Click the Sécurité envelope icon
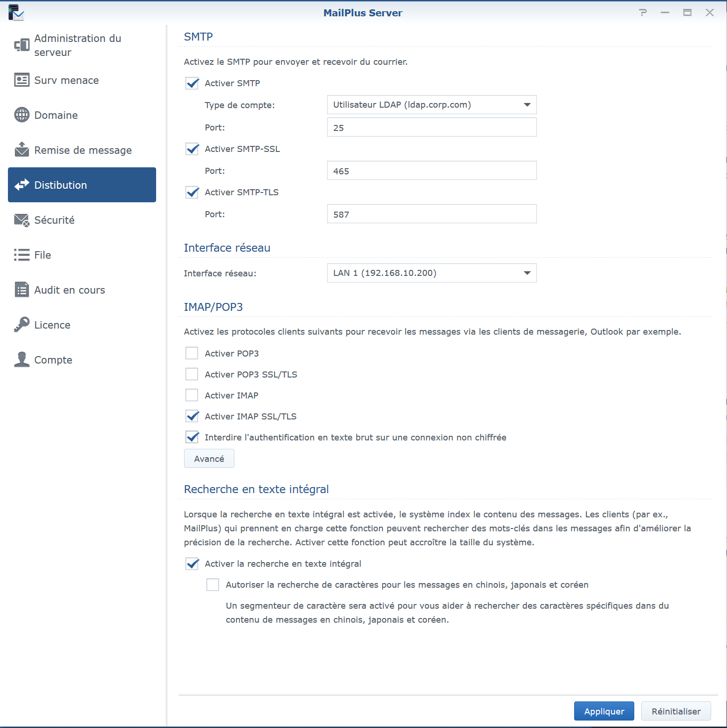Image resolution: width=727 pixels, height=728 pixels. pyautogui.click(x=21, y=220)
